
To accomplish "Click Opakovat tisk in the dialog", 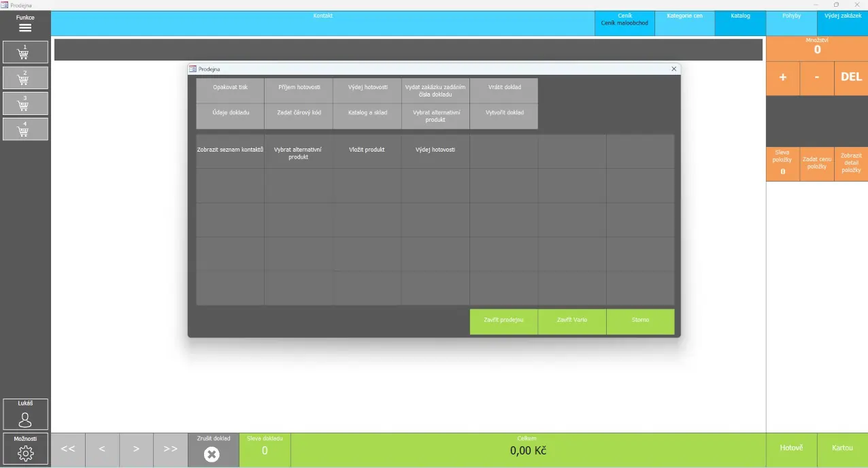I will [x=230, y=90].
